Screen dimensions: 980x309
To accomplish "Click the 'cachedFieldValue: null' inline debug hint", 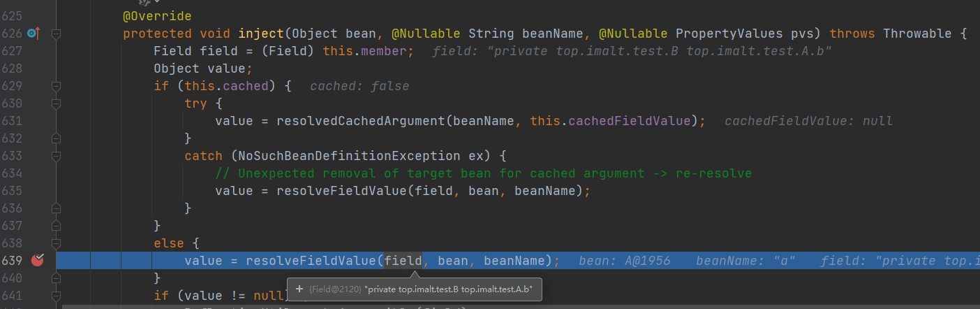I will click(808, 121).
